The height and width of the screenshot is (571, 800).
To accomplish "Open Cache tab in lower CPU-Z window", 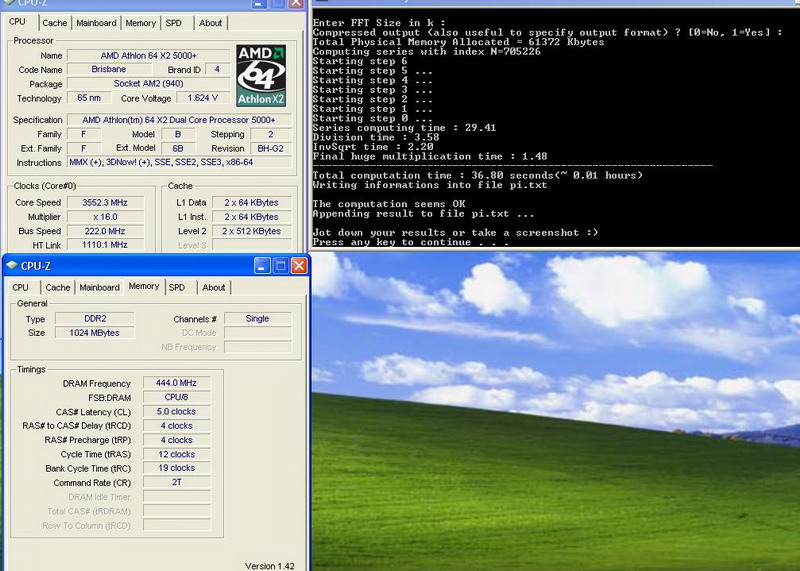I will pyautogui.click(x=58, y=287).
